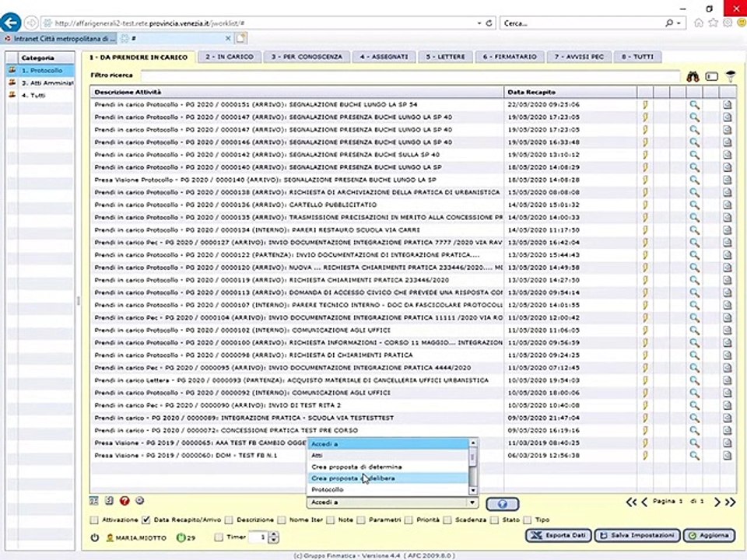Click document icon for protocol 0000072 row
This screenshot has height=560, width=747.
click(728, 430)
